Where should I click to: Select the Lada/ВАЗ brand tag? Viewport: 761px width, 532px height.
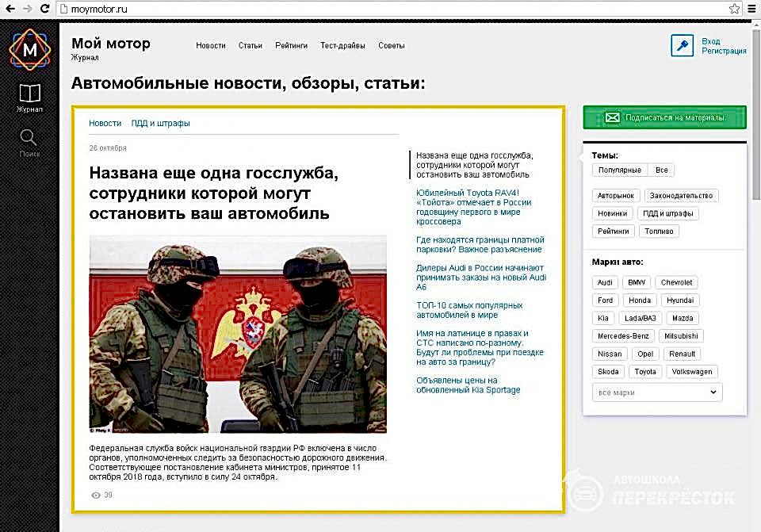tap(640, 318)
